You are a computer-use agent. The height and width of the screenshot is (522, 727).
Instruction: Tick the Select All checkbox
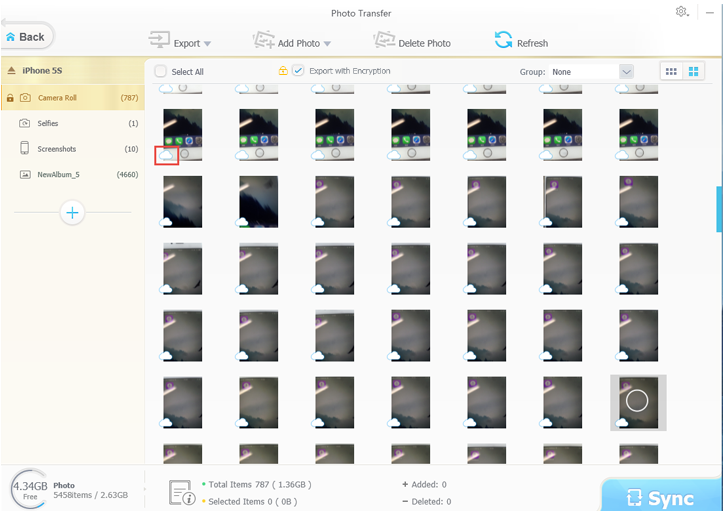(160, 71)
